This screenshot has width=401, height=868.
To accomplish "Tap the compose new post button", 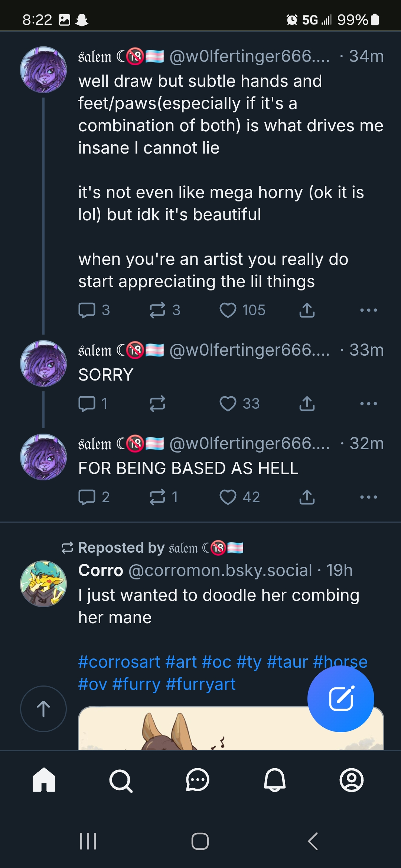I will [341, 698].
